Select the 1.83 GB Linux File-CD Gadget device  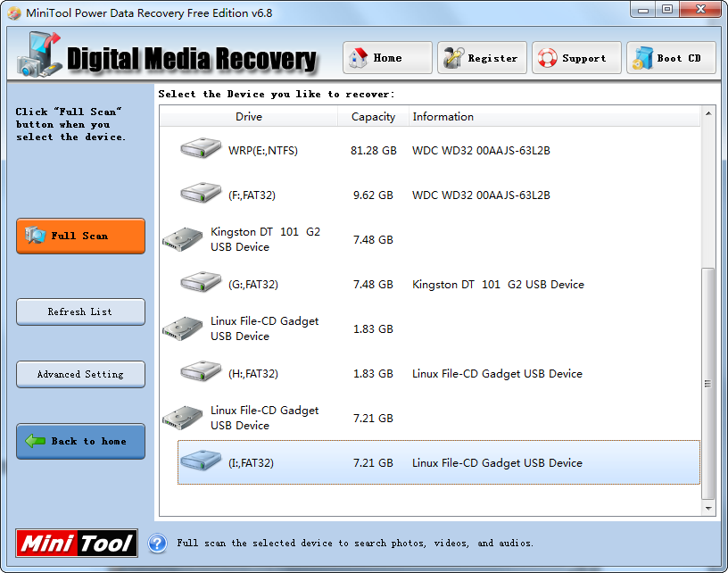[430, 328]
